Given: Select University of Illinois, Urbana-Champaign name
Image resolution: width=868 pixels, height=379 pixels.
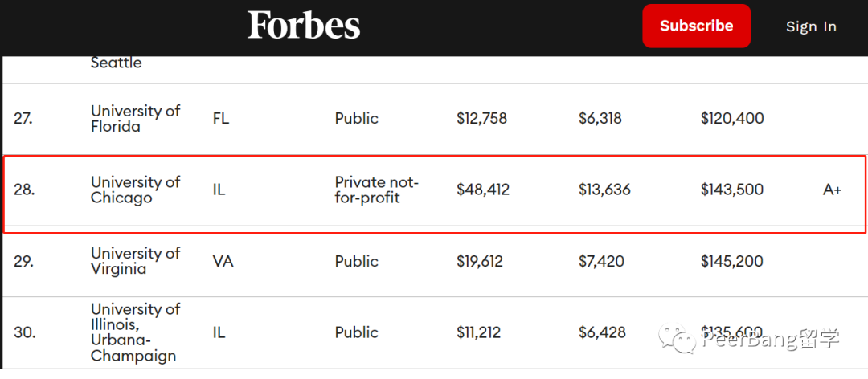Looking at the screenshot, I should click(x=136, y=332).
